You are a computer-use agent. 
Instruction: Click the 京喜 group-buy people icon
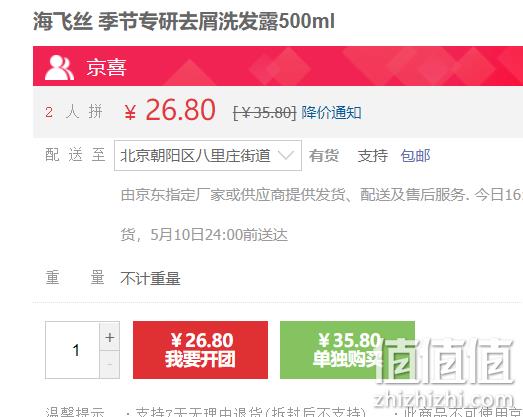coord(59,67)
